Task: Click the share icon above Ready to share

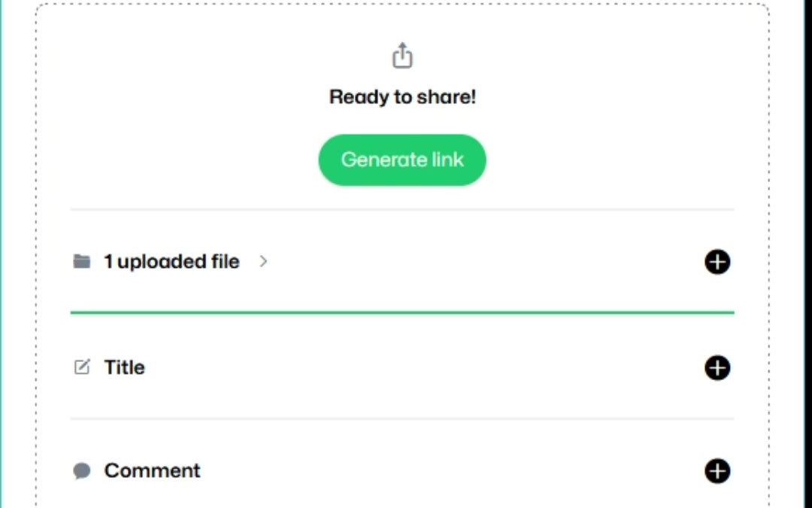Action: [x=402, y=56]
